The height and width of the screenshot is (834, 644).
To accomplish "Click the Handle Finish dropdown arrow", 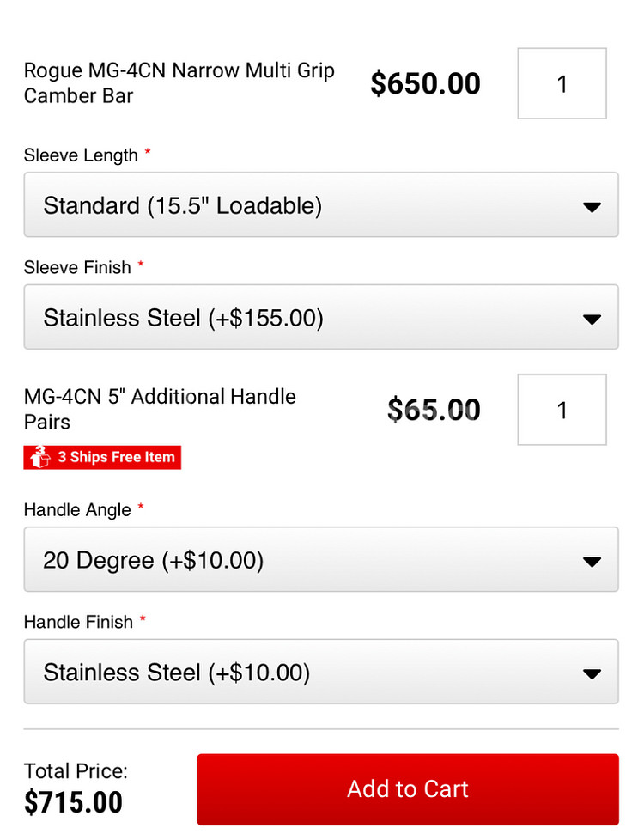I will [592, 673].
